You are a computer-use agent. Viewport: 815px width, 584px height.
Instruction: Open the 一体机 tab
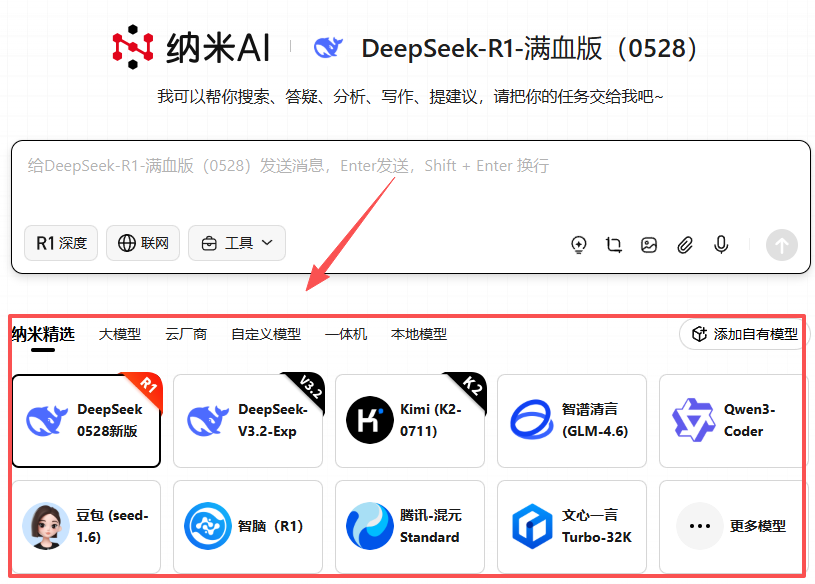(x=346, y=334)
